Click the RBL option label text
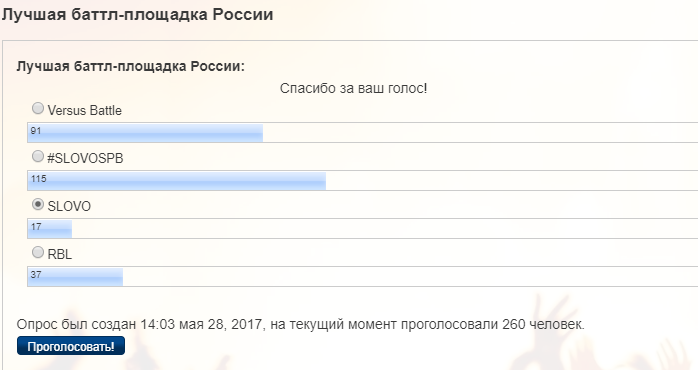 (60, 255)
